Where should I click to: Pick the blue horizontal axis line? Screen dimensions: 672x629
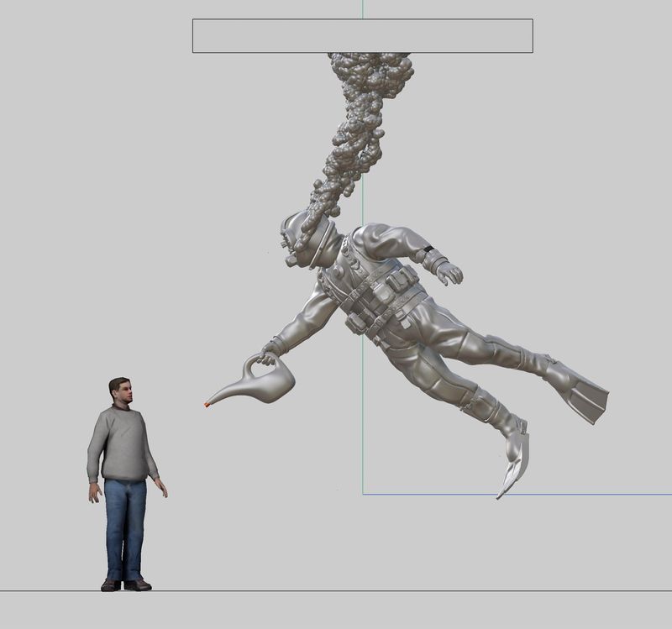588,494
